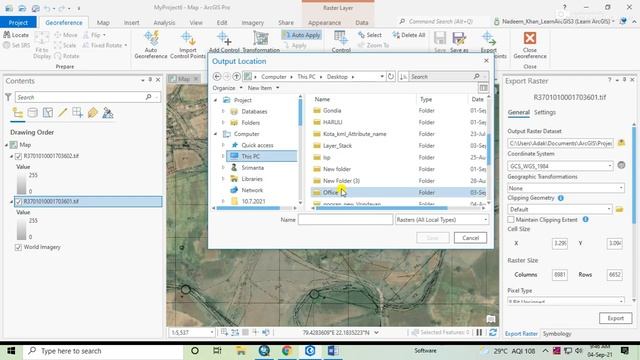Show List By Snapping view
This screenshot has width=640, height=360.
[x=78, y=113]
